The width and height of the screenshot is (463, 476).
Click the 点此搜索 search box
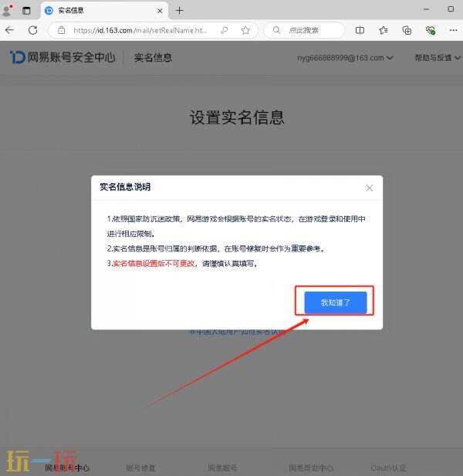pos(305,30)
